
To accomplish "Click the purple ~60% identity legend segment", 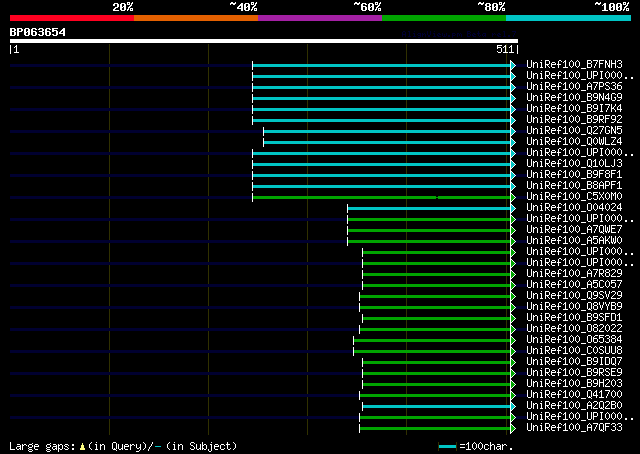I will coord(320,18).
